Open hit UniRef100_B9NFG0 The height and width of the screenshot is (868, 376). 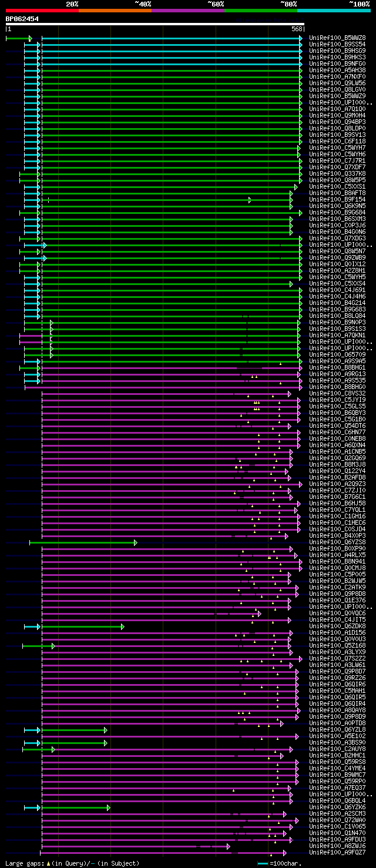tap(337, 63)
